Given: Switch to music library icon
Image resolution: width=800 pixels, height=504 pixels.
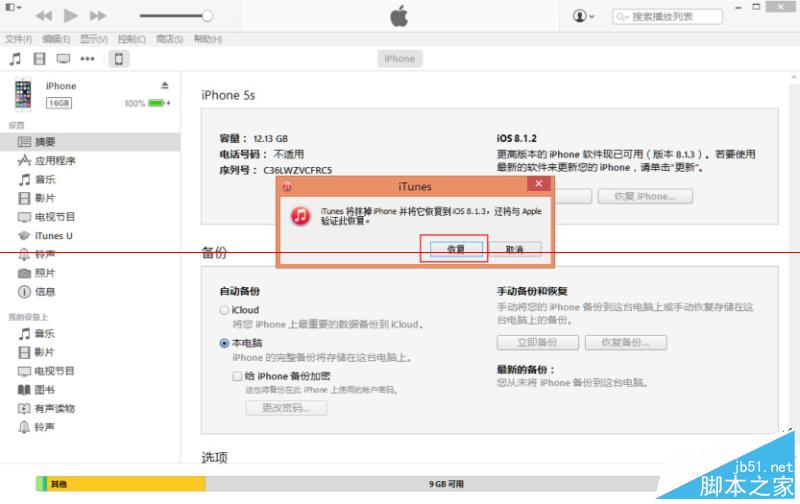Looking at the screenshot, I should (15, 59).
